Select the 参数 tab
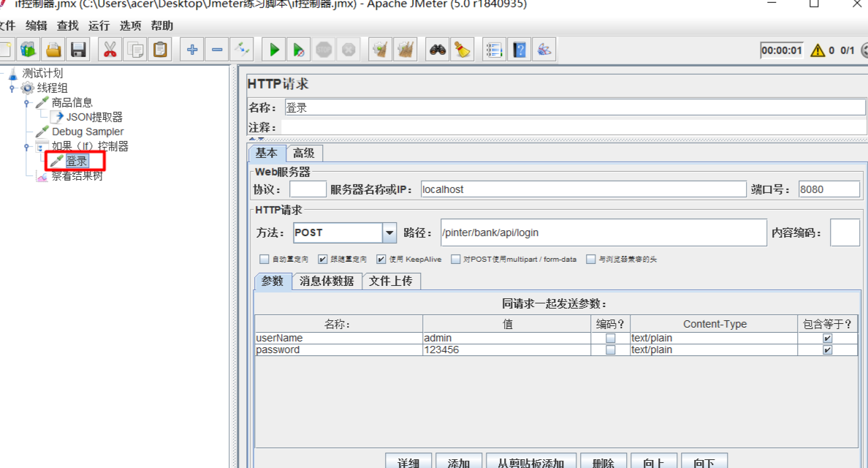This screenshot has width=868, height=468. (x=273, y=282)
